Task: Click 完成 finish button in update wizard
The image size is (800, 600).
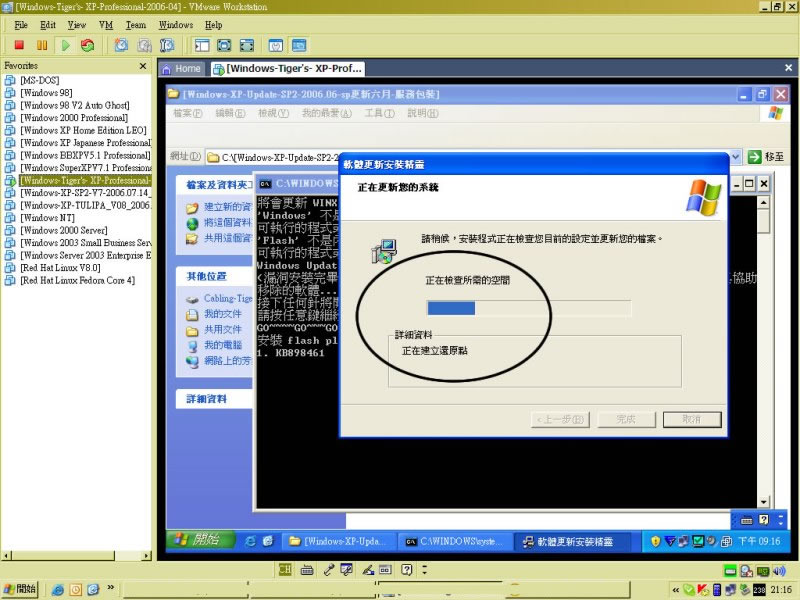Action: click(x=626, y=419)
